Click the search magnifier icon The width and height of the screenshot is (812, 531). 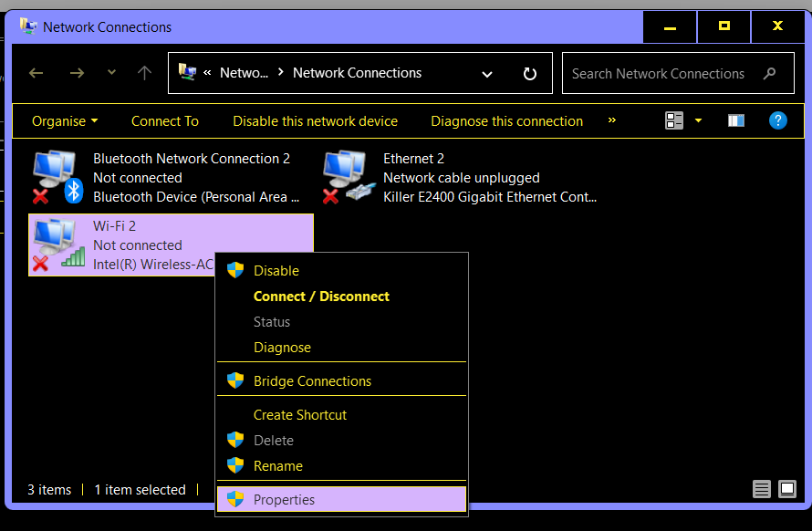coord(769,73)
